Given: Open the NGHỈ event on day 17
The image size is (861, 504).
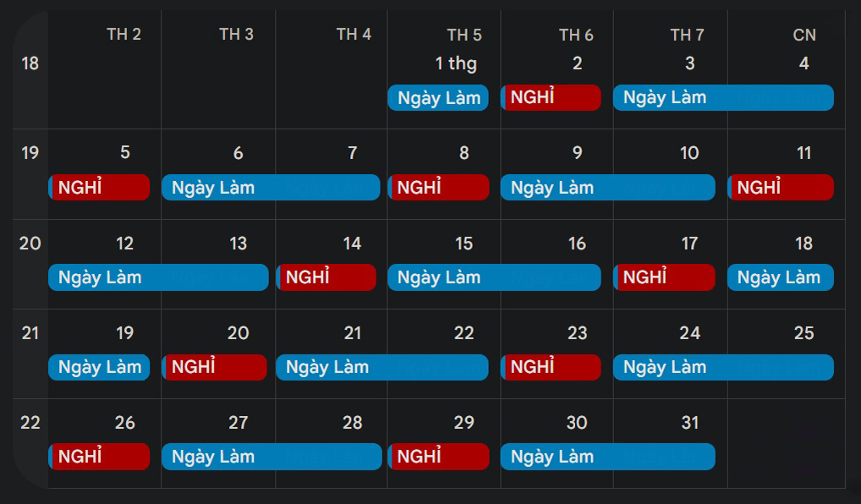Looking at the screenshot, I should pyautogui.click(x=664, y=277).
